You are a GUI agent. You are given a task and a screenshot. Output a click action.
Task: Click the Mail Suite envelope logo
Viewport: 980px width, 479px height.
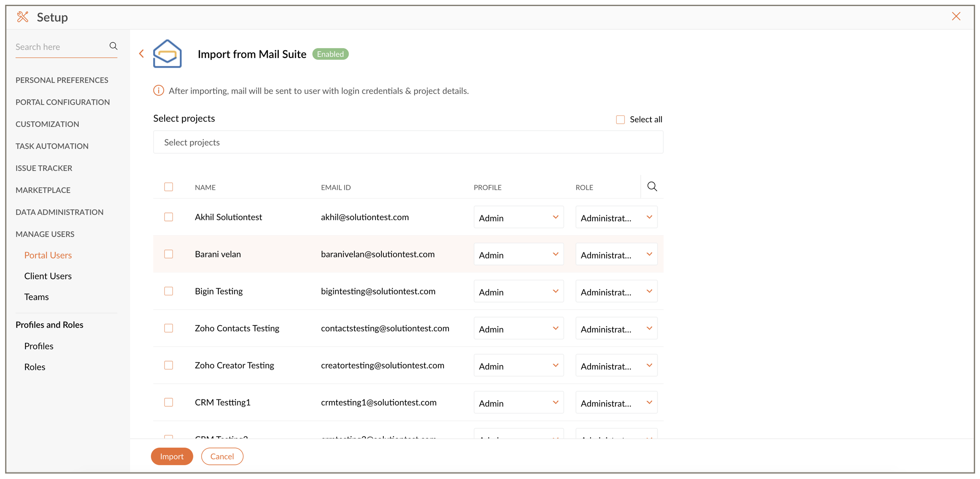pyautogui.click(x=167, y=54)
